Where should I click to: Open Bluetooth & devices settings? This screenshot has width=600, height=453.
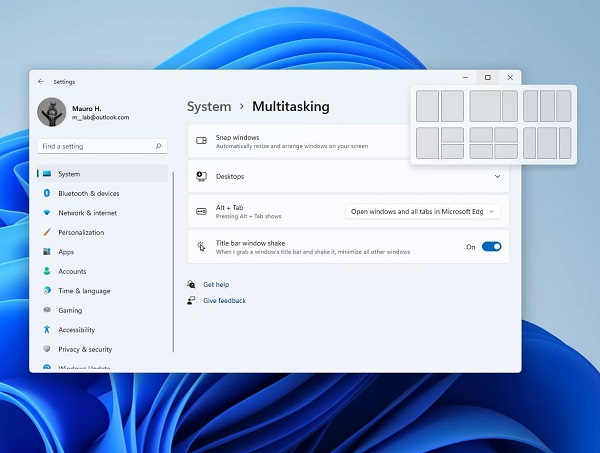(x=103, y=193)
